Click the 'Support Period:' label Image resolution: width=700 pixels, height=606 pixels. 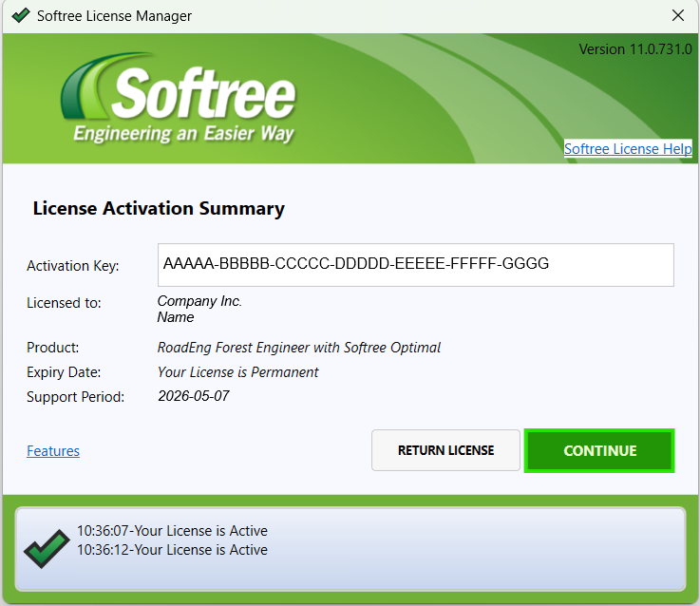coord(75,397)
